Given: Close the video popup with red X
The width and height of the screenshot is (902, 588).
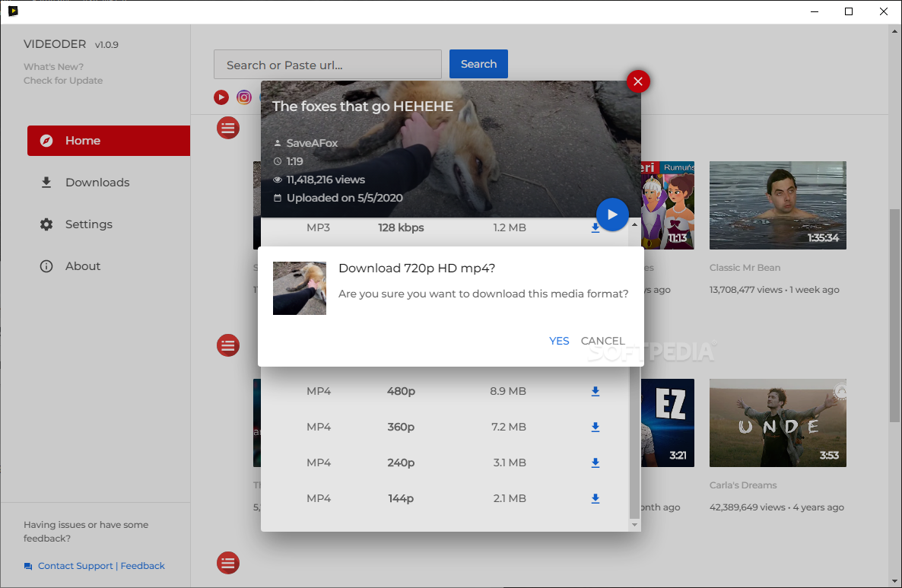Looking at the screenshot, I should pyautogui.click(x=638, y=81).
